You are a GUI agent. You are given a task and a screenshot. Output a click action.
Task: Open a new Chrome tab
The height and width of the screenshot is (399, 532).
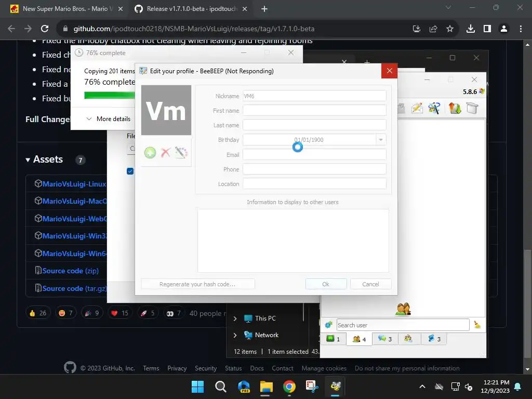point(264,9)
